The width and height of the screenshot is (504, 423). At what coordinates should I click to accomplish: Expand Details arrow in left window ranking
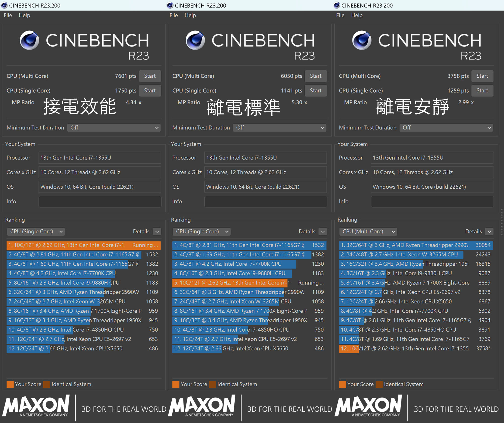[x=157, y=232]
